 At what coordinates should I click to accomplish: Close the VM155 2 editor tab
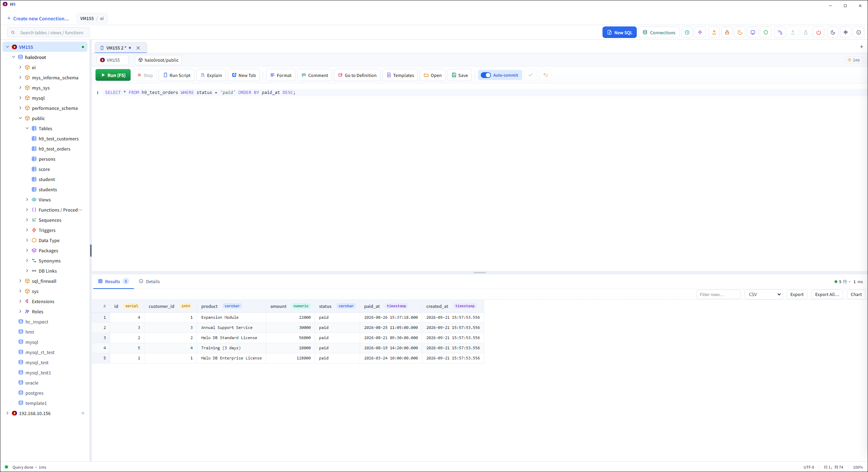(x=138, y=48)
